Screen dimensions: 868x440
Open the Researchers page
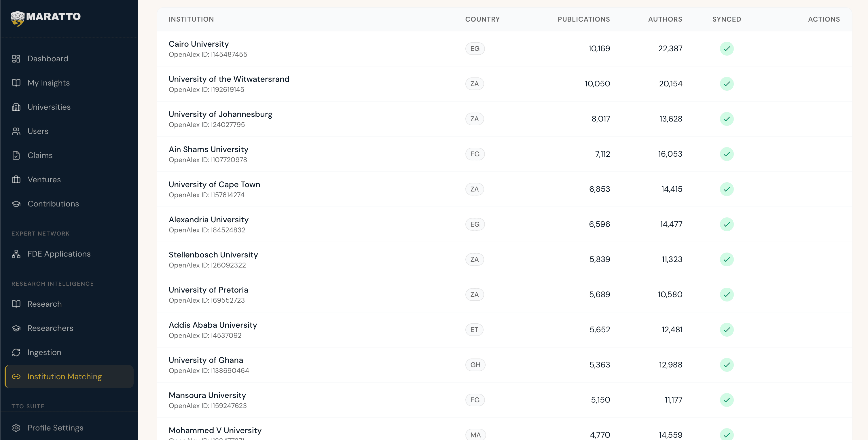coord(50,328)
